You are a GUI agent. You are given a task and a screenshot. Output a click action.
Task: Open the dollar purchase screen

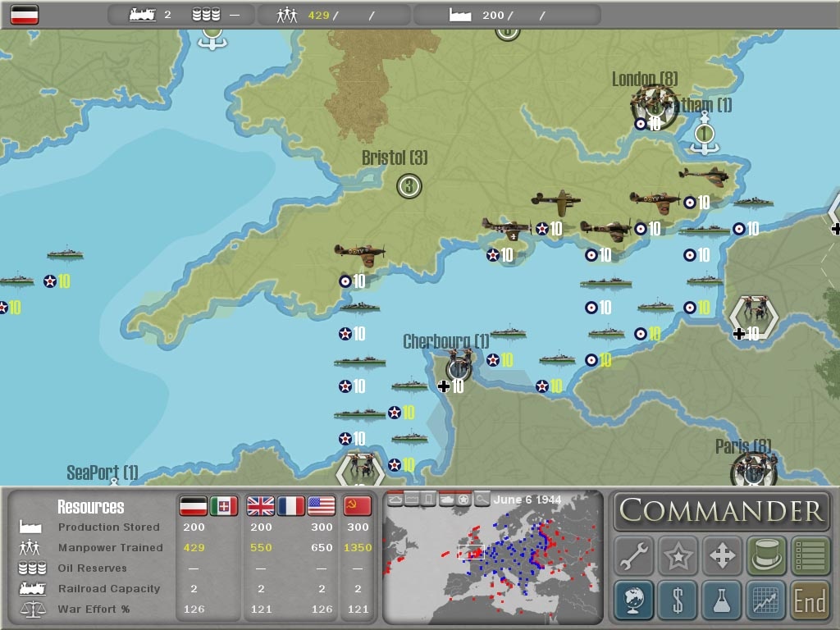coord(678,600)
